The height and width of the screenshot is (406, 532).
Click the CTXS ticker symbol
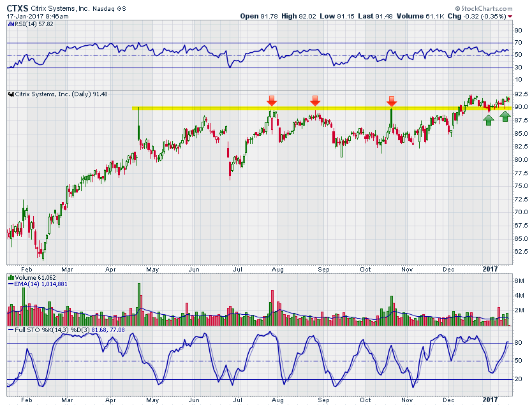click(18, 8)
